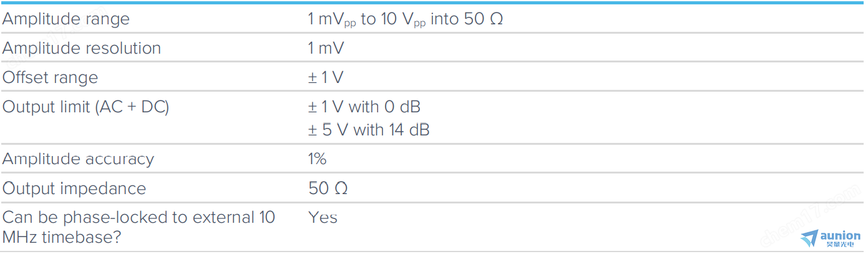Click the into 50 Ω text
Viewport: 868px width, 254px height.
467,19
